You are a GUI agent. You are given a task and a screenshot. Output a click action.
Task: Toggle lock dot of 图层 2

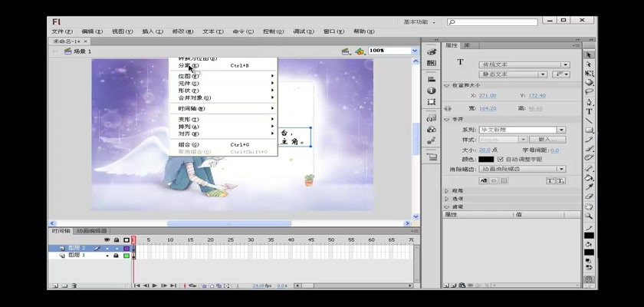(x=117, y=248)
